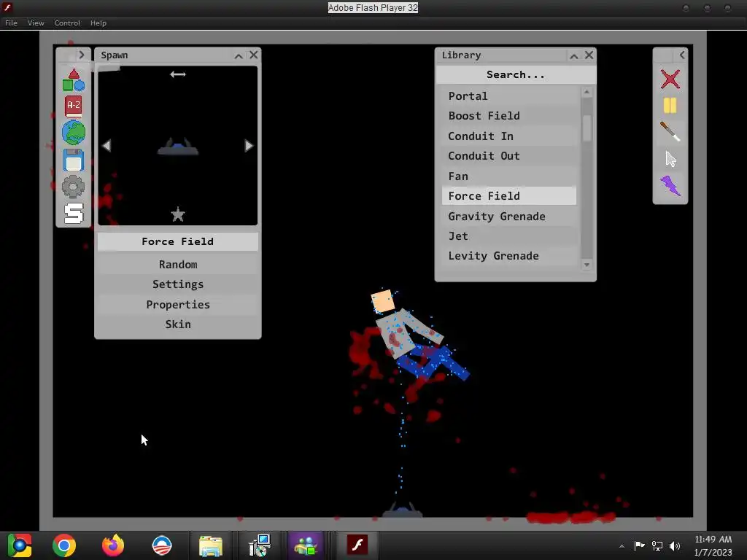The height and width of the screenshot is (560, 747).
Task: Select Portal in the Library list
Action: [x=509, y=96]
